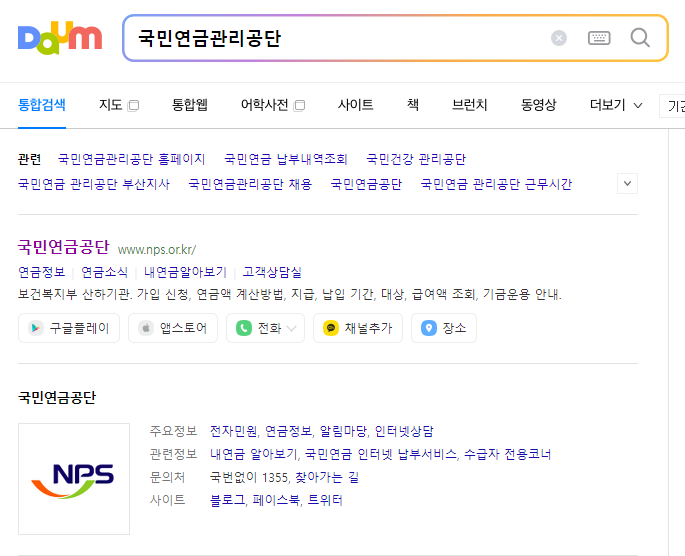This screenshot has width=685, height=556.
Task: Open related search 국민연금공단
Action: click(x=366, y=184)
